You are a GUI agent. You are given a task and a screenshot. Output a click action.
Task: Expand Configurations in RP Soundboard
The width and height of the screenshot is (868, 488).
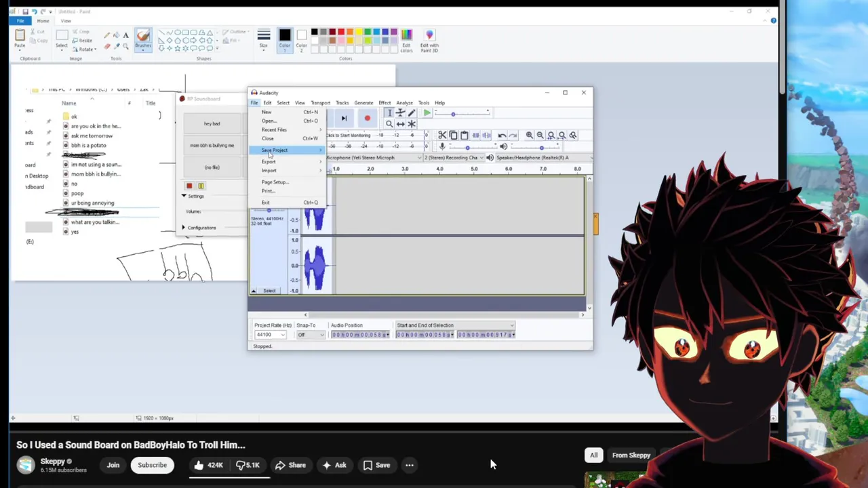[x=184, y=228]
